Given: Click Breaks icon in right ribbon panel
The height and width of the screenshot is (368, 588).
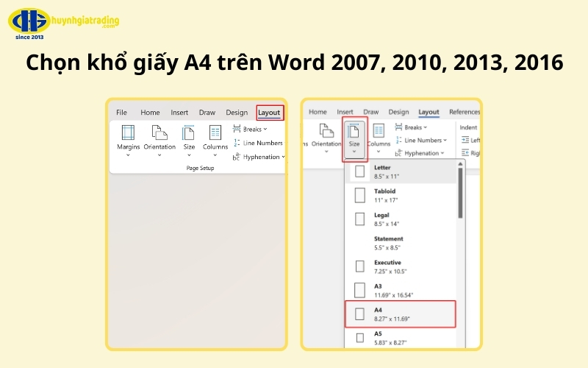Looking at the screenshot, I should tap(398, 127).
